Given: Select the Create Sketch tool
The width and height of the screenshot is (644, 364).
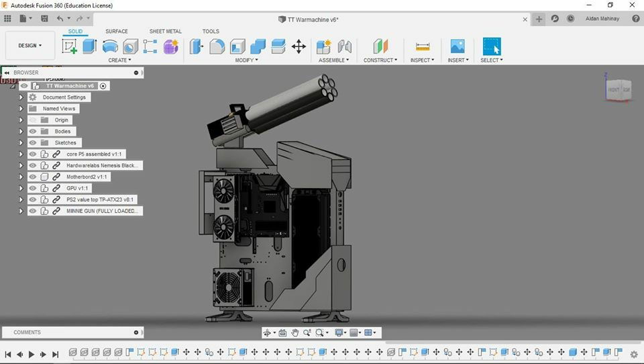Looking at the screenshot, I should pos(69,46).
